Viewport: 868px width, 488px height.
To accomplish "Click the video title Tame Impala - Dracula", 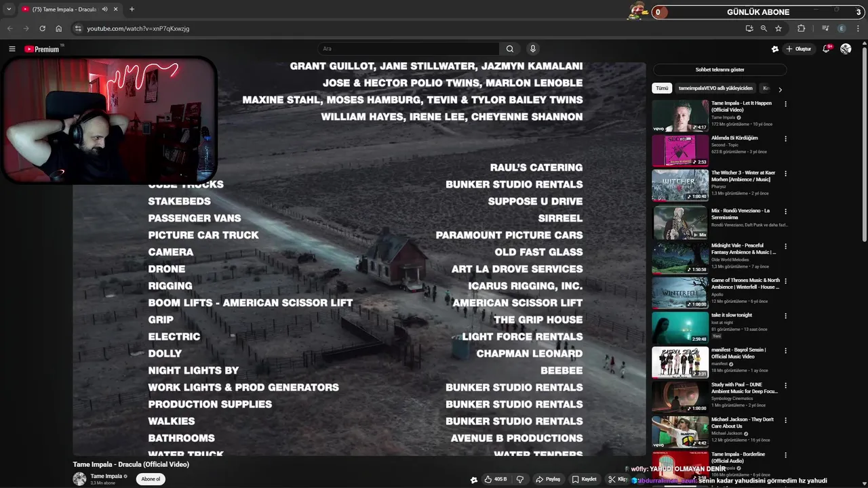I will tap(131, 464).
